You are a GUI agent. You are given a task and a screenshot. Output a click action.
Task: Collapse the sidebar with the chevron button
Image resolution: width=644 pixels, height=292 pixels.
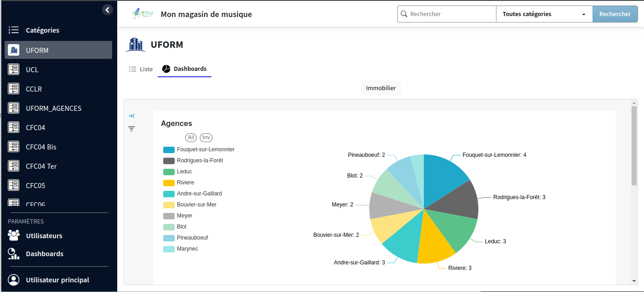pyautogui.click(x=107, y=9)
